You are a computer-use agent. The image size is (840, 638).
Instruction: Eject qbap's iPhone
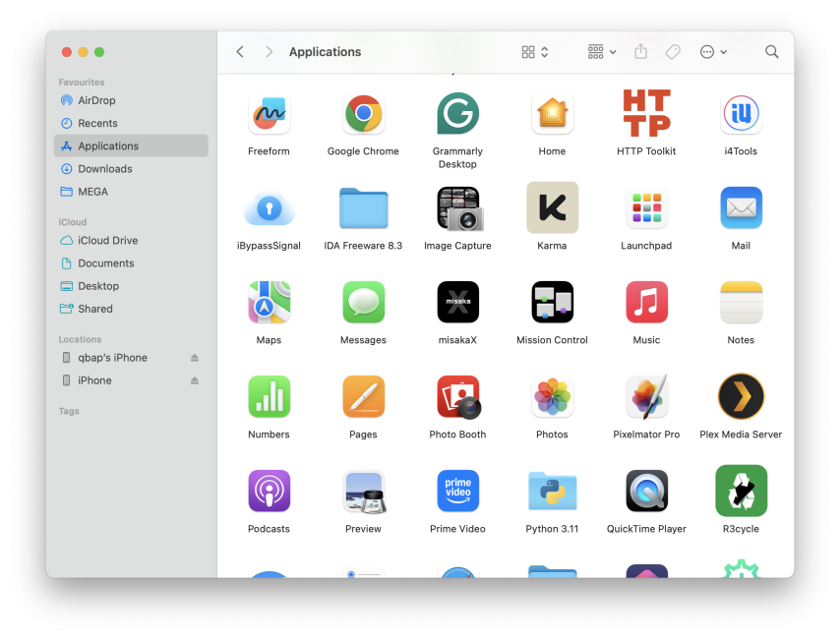pos(195,358)
